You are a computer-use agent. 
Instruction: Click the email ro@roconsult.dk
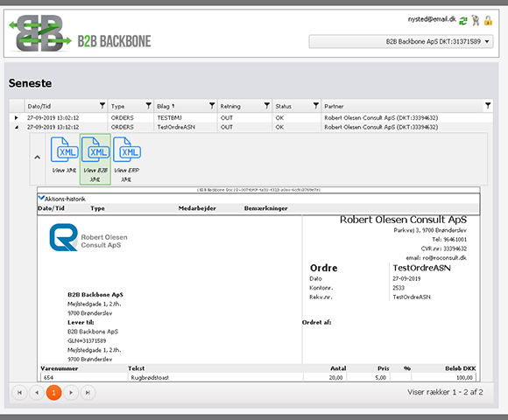pos(436,258)
